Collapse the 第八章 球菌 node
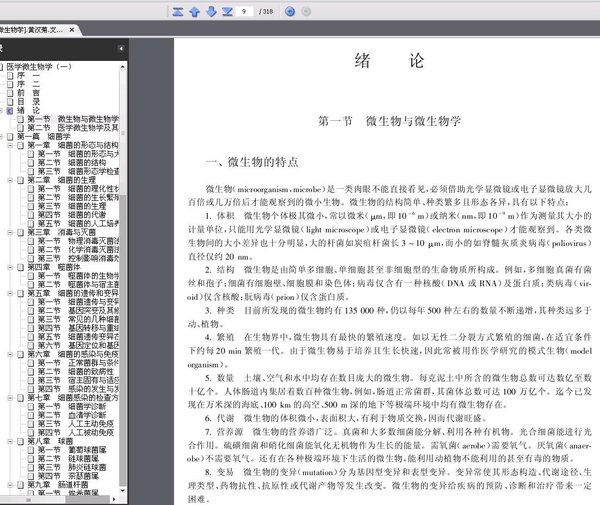 click(10, 441)
